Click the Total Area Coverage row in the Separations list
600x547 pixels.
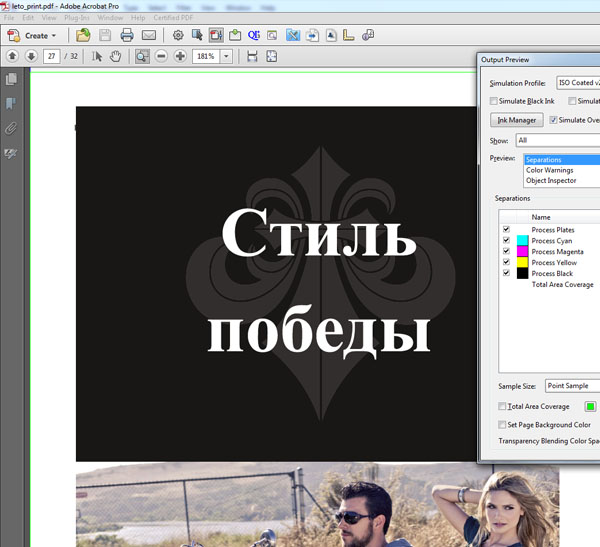[550, 284]
